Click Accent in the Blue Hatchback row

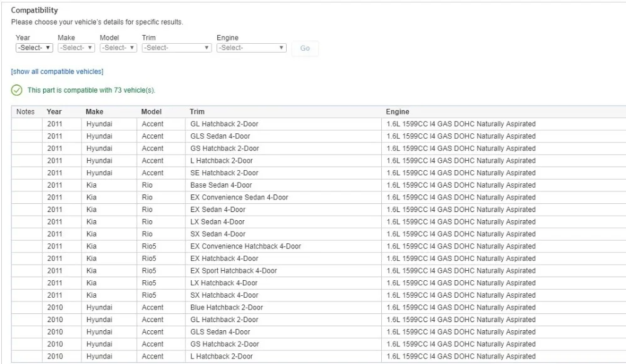(x=153, y=307)
